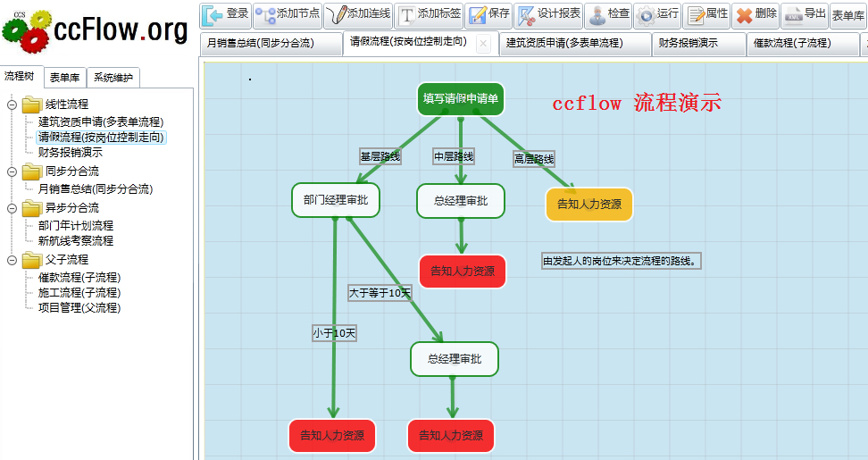The height and width of the screenshot is (460, 868).
Task: Open 新航线考察流程 in the tree
Action: (x=76, y=241)
